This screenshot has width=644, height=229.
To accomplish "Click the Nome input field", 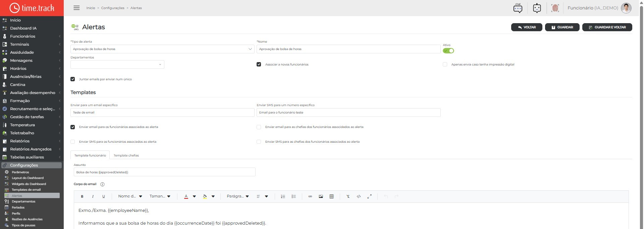I will tap(348, 49).
